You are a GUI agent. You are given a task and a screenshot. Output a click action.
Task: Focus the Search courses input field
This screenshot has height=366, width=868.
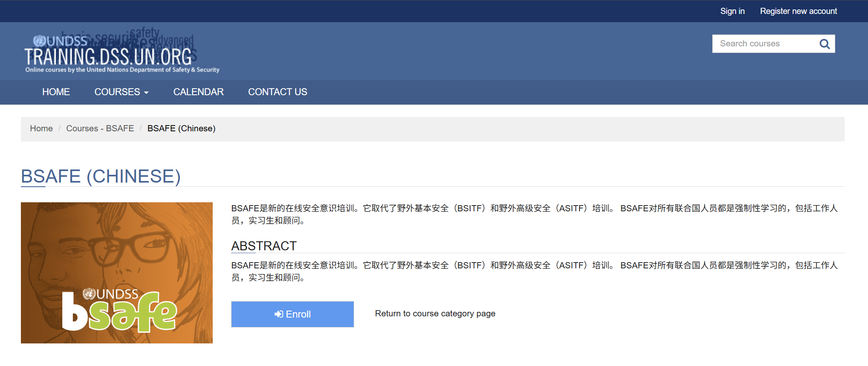click(764, 44)
